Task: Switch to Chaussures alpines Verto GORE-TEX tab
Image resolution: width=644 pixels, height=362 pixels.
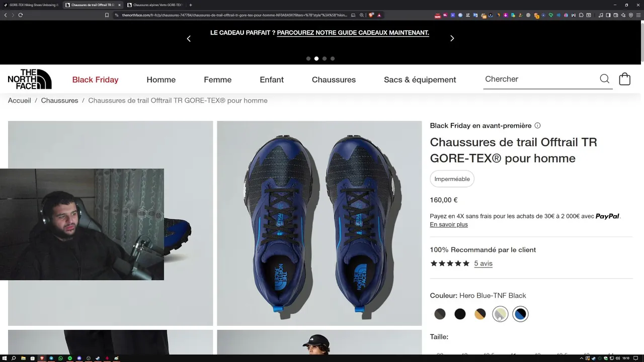Action: coord(155,5)
